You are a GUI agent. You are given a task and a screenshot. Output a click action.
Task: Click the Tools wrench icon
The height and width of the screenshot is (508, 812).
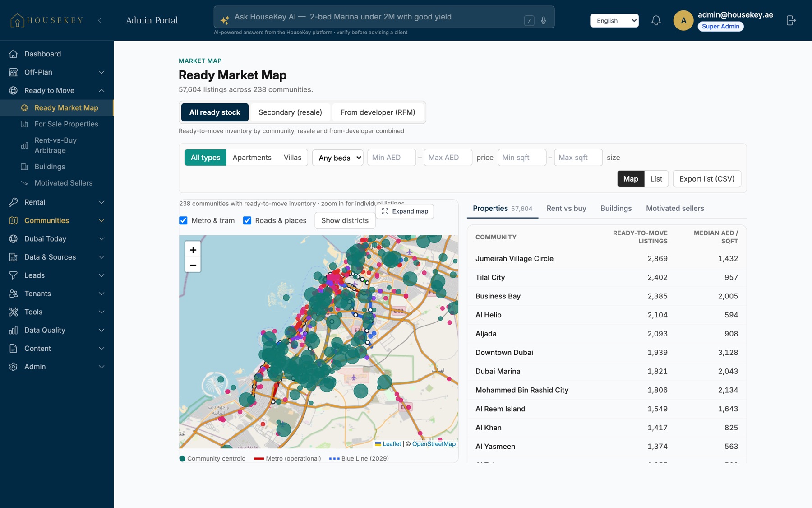click(x=14, y=312)
